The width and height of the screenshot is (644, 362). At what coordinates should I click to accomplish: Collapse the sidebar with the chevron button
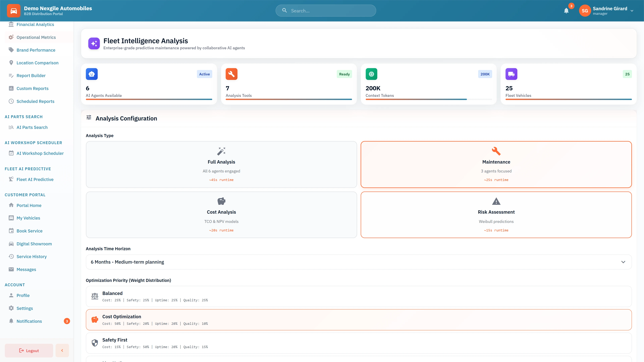tap(62, 350)
